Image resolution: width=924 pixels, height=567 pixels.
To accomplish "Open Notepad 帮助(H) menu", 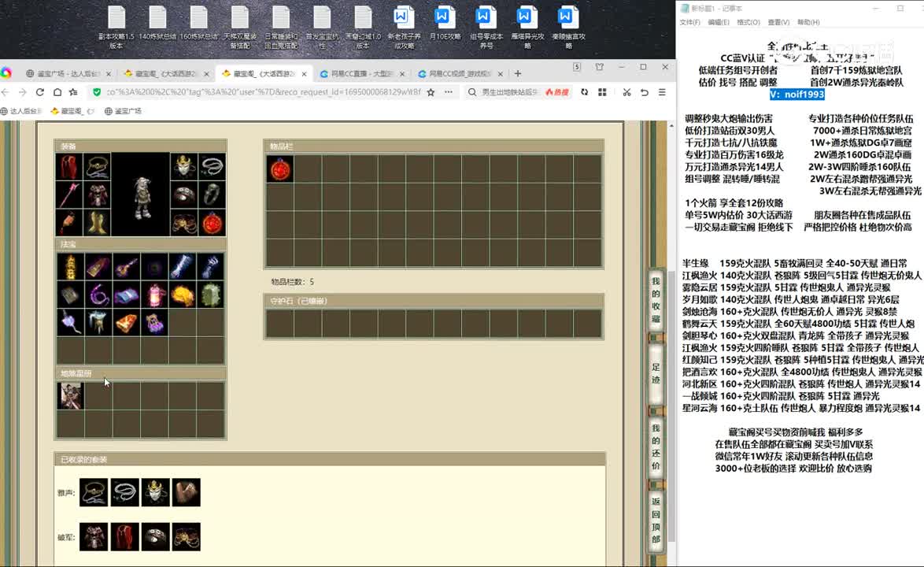I will coord(808,22).
